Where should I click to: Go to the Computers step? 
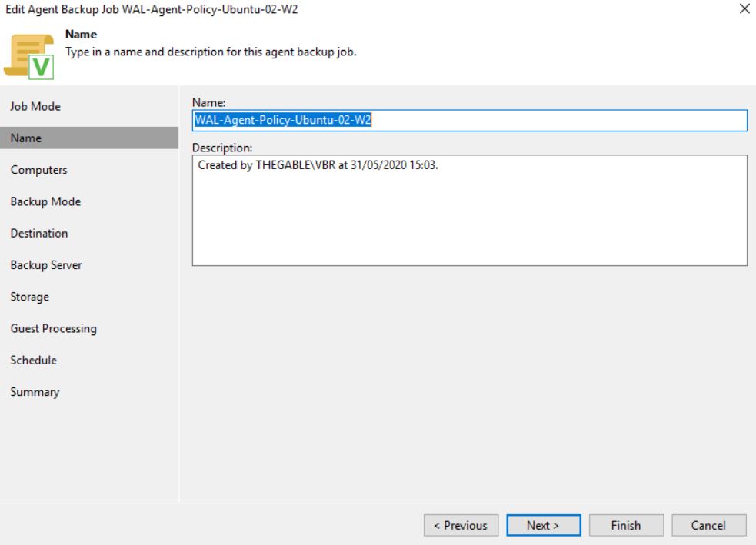point(38,170)
